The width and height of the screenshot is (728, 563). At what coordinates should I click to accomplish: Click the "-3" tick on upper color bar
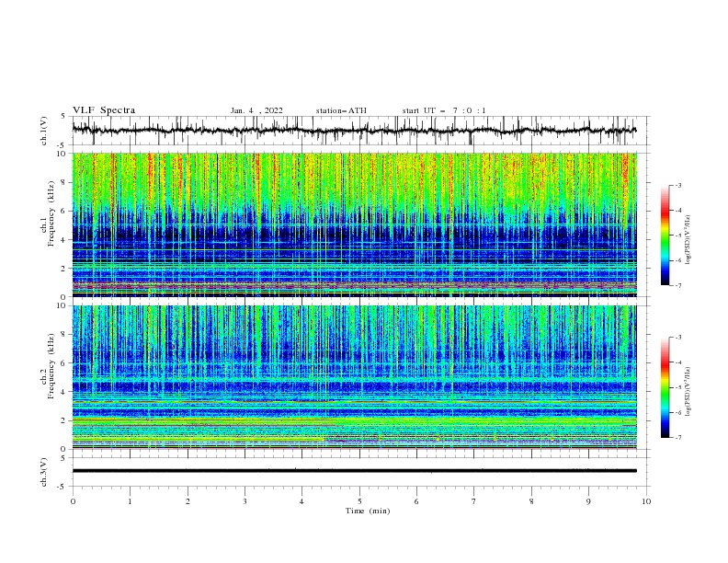[x=677, y=185]
